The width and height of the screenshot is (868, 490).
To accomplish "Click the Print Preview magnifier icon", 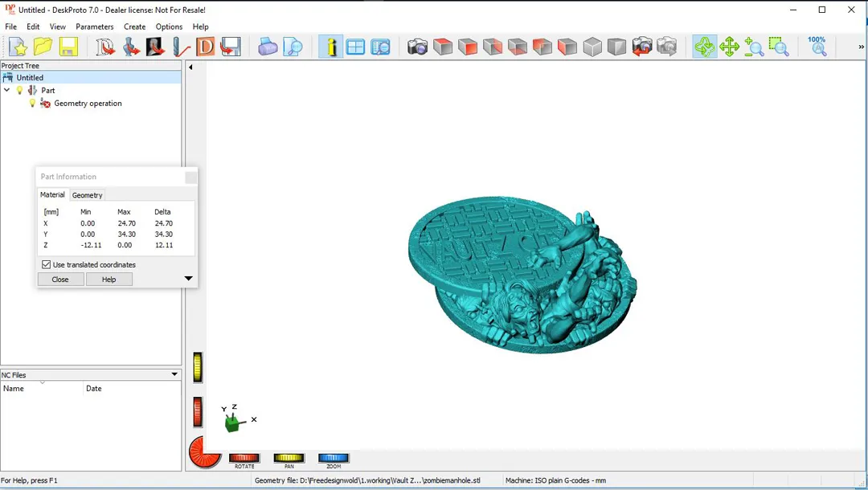I will coord(293,47).
